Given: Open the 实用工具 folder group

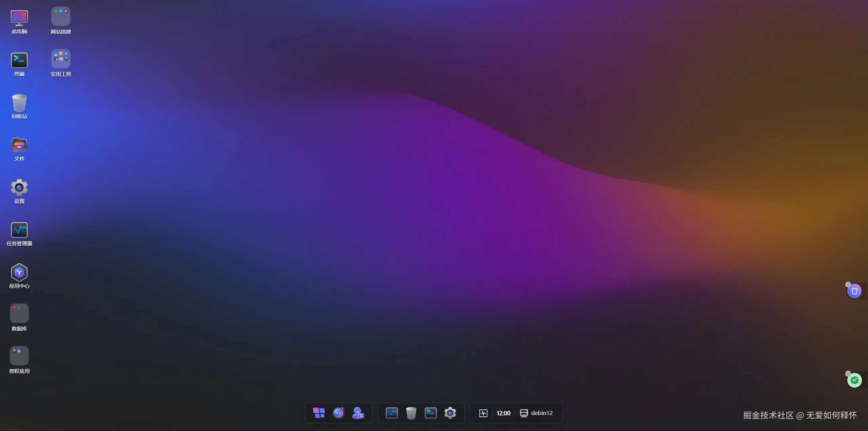Looking at the screenshot, I should point(61,59).
